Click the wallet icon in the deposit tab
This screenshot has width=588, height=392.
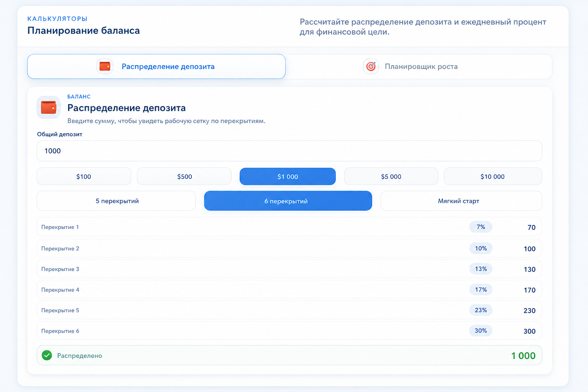[105, 66]
